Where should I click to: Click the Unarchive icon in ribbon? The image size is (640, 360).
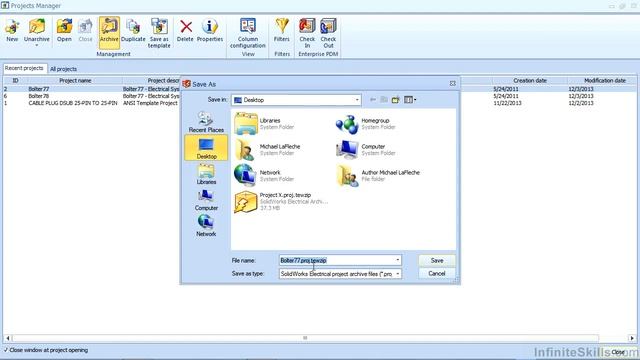[x=37, y=29]
